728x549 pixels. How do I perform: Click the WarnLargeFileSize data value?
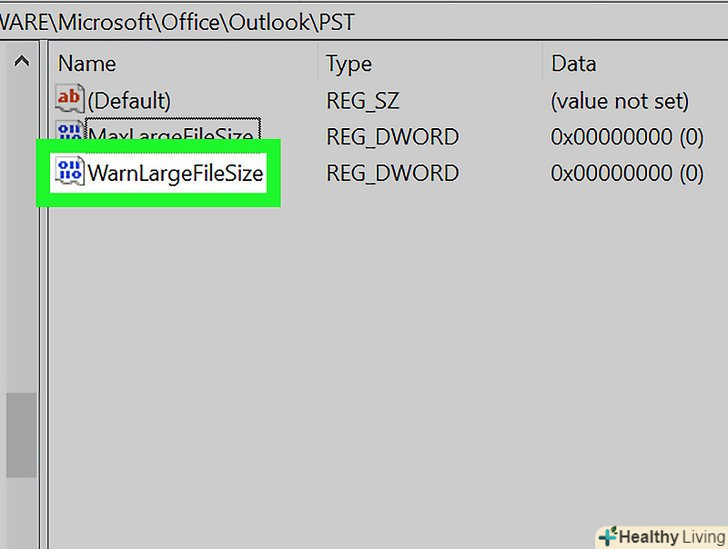tap(627, 173)
